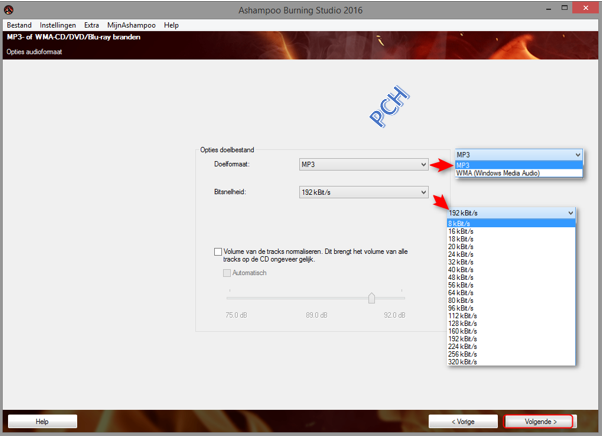The image size is (602, 436).
Task: Open the Extra menu
Action: pos(91,25)
